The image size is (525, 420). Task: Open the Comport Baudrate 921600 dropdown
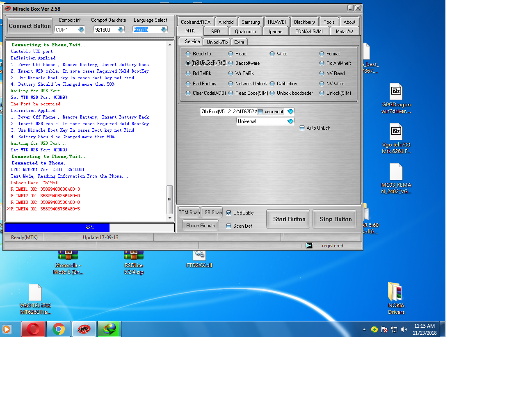121,30
